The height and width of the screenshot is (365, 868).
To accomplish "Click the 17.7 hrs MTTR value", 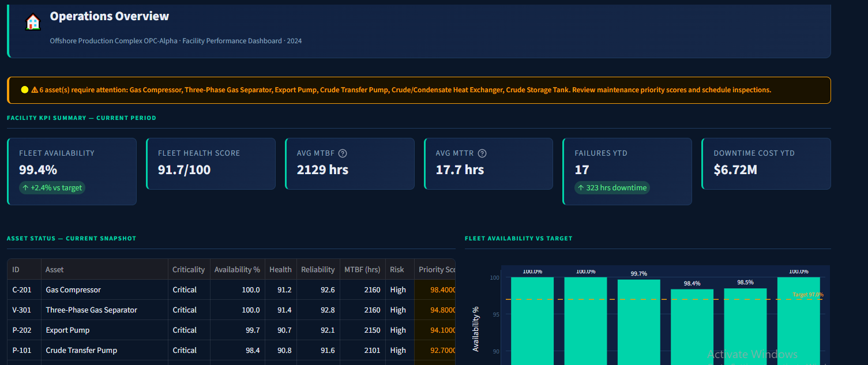I will [x=460, y=170].
